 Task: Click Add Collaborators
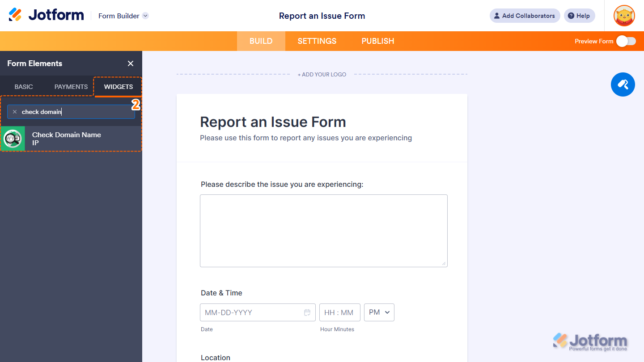[x=524, y=16]
